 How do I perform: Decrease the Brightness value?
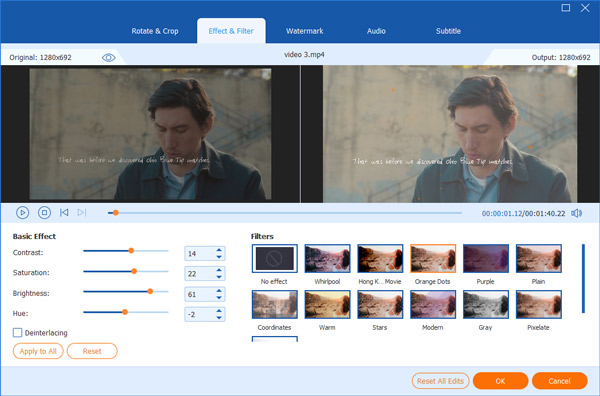(219, 298)
